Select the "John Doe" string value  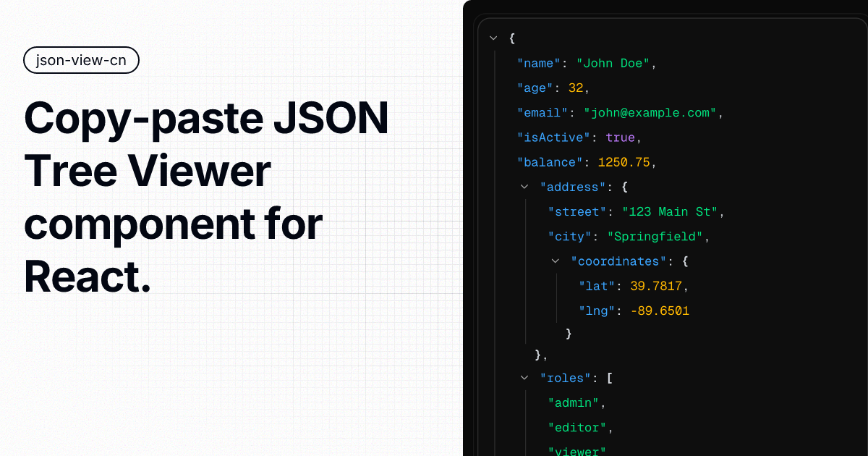(x=614, y=63)
